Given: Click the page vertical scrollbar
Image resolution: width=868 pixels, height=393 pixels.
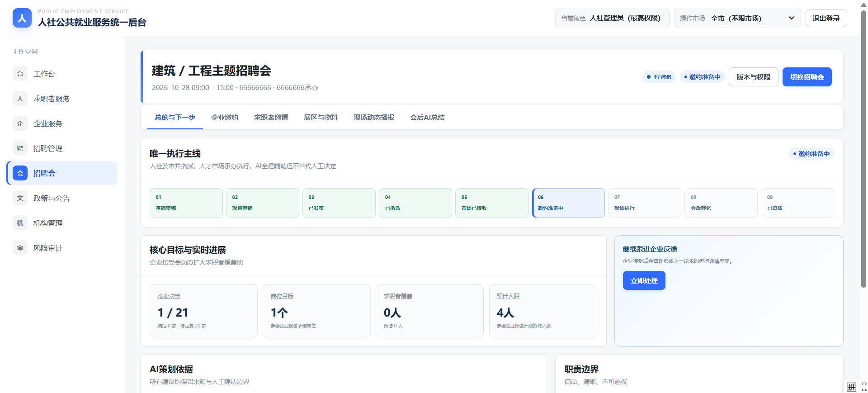Looking at the screenshot, I should [x=863, y=149].
